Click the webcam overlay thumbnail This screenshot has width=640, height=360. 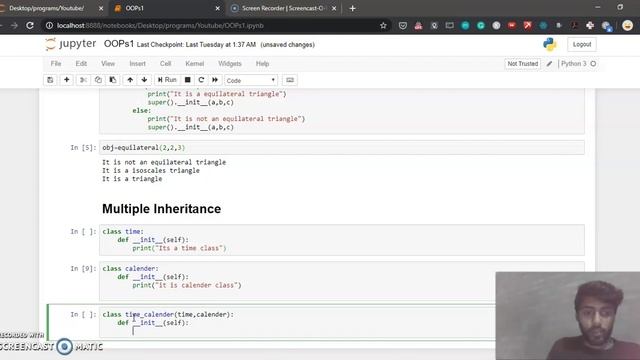(568, 316)
